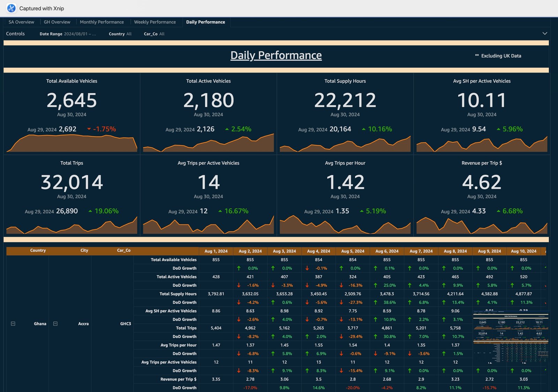Image resolution: width=558 pixels, height=392 pixels.
Task: Click the green arrow beside 10.9% growth
Action: coord(376,319)
